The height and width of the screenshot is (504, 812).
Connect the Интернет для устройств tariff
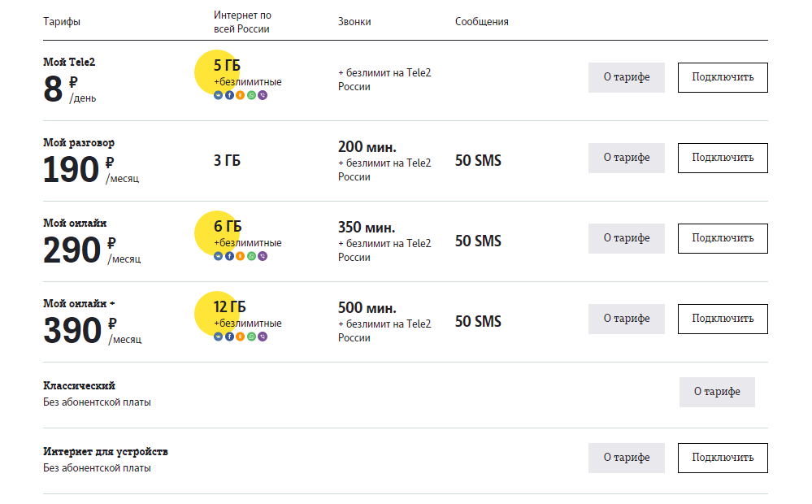(723, 458)
